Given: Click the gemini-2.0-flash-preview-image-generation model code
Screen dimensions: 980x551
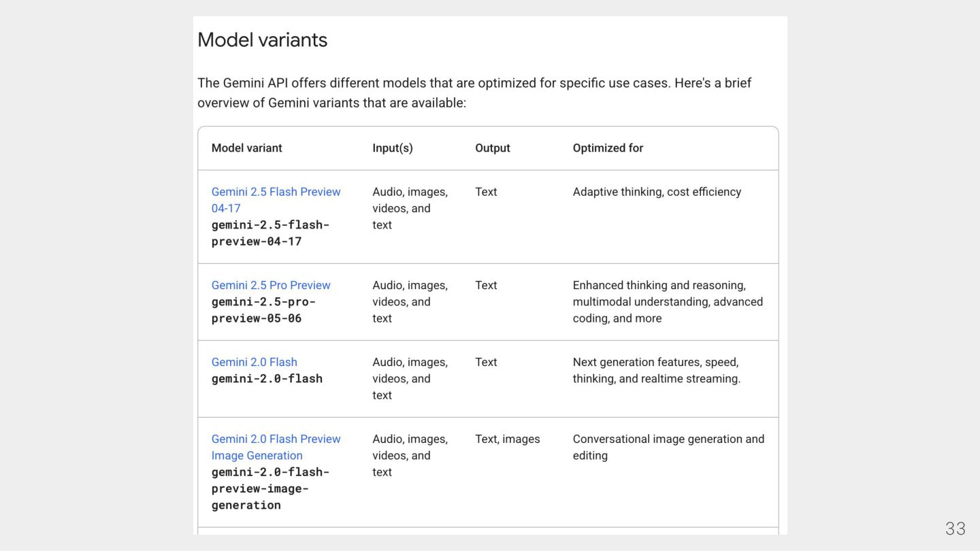Looking at the screenshot, I should [x=270, y=488].
